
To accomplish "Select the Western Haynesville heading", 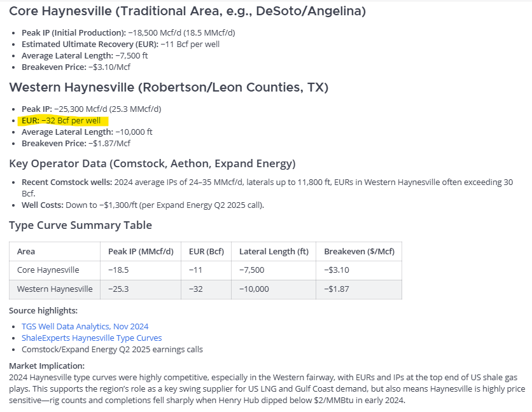I will pyautogui.click(x=169, y=87).
